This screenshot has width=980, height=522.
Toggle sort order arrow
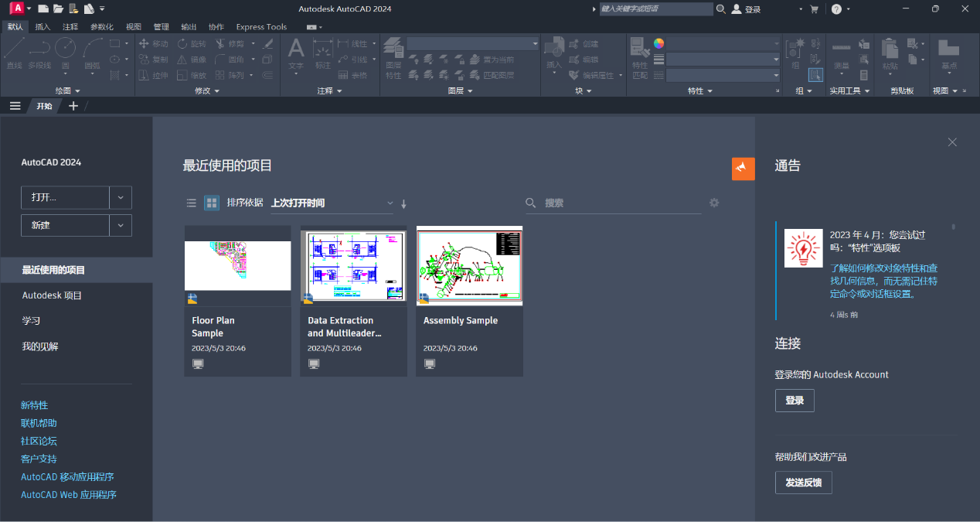coord(403,203)
